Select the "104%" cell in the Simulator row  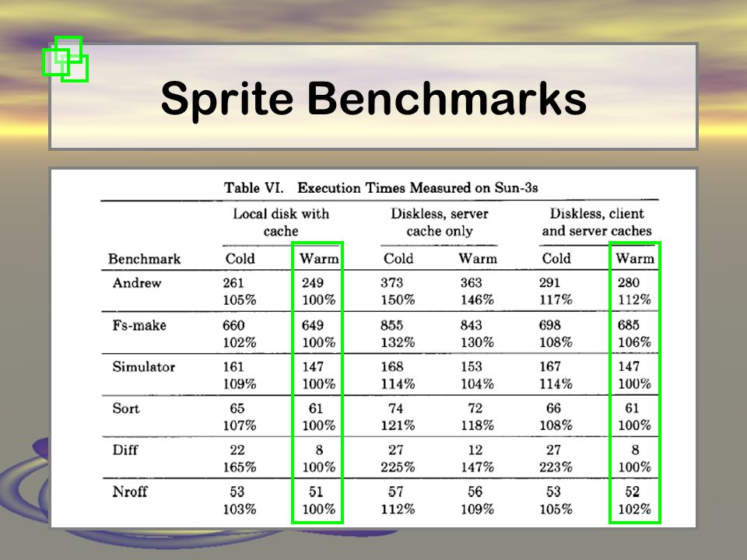click(x=477, y=383)
